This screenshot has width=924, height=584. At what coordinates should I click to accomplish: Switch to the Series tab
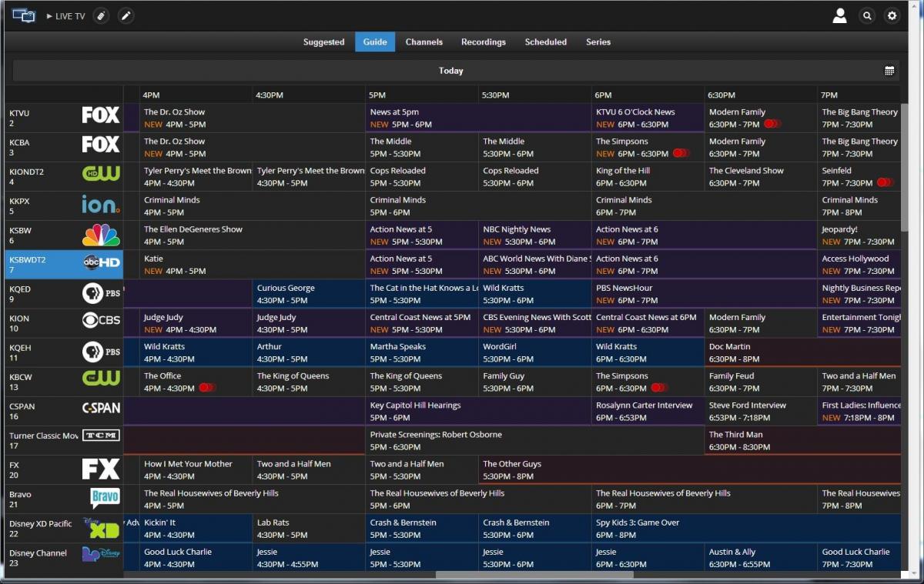(598, 42)
